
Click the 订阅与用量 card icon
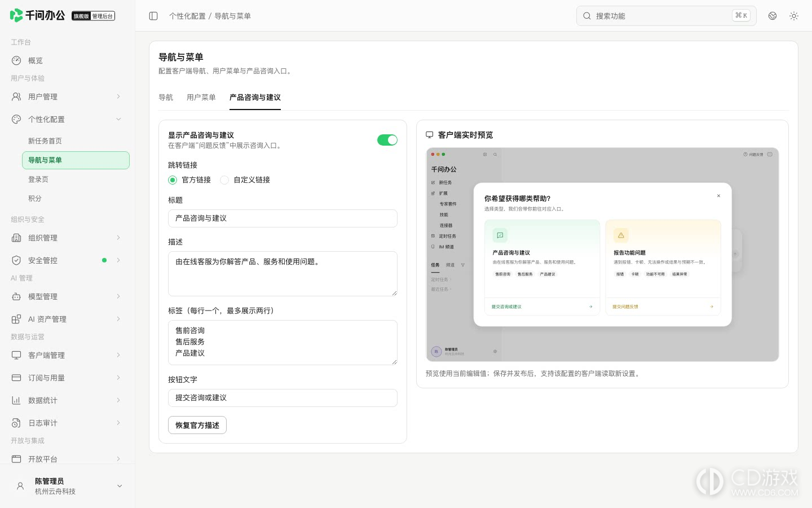click(16, 378)
